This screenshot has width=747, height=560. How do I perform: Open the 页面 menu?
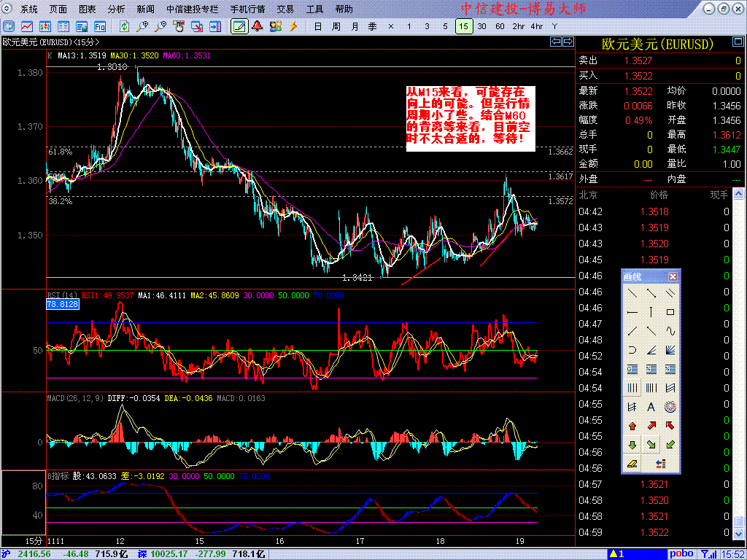point(58,9)
